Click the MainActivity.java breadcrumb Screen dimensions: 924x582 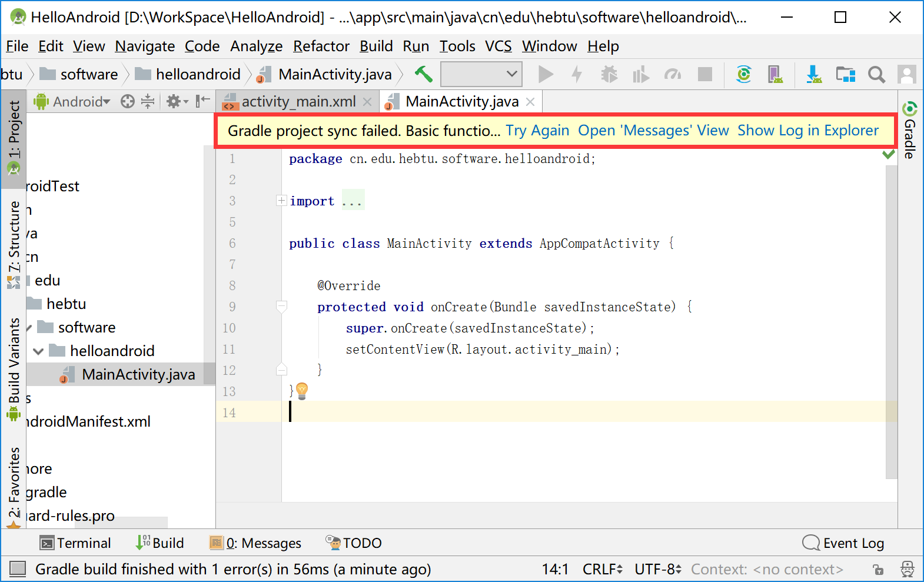tap(325, 74)
